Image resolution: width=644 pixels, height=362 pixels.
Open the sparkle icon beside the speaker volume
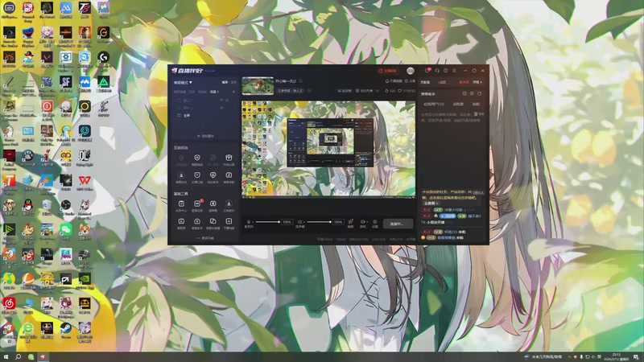click(x=350, y=222)
